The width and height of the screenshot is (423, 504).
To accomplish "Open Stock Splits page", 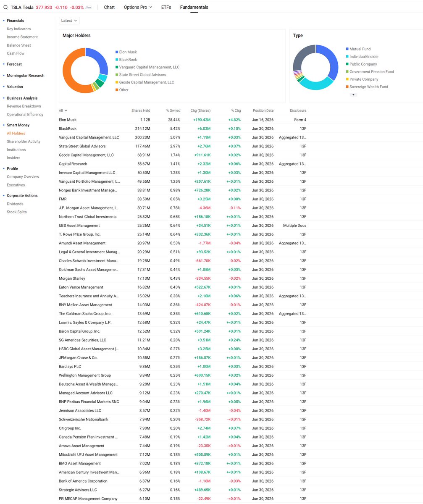I will click(x=17, y=212).
